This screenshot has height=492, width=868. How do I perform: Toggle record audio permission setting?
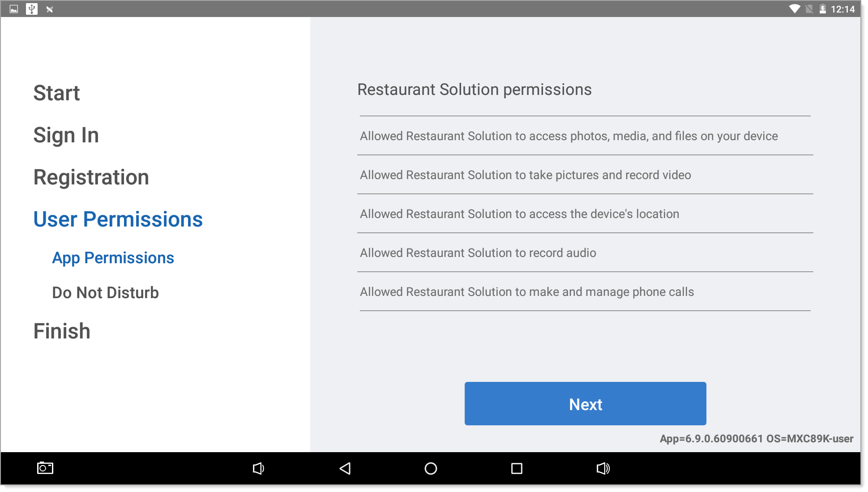(x=586, y=252)
